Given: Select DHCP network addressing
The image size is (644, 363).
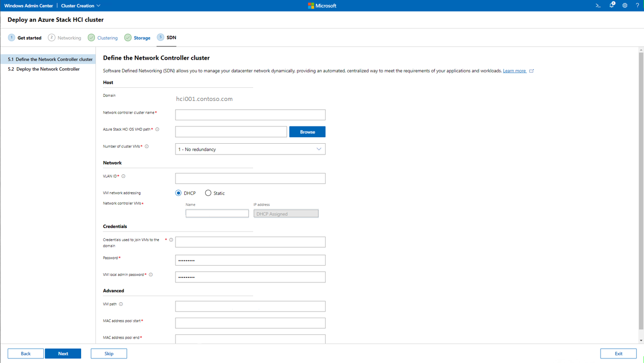Looking at the screenshot, I should coord(179,193).
